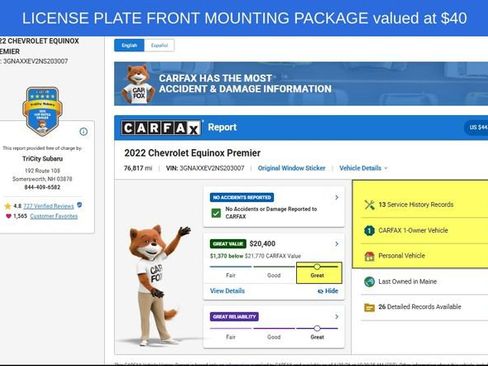Click the Car Fox mascot in the banner

click(137, 84)
